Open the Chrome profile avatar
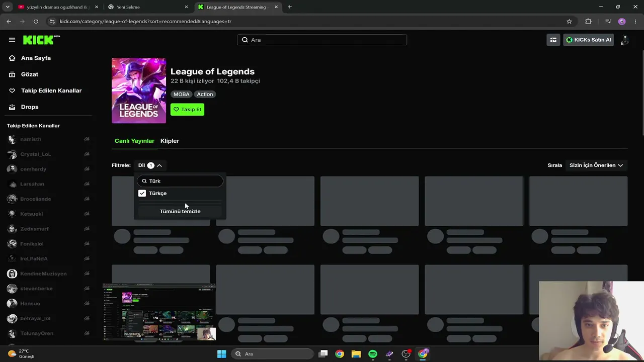The width and height of the screenshot is (644, 362). 622,22
